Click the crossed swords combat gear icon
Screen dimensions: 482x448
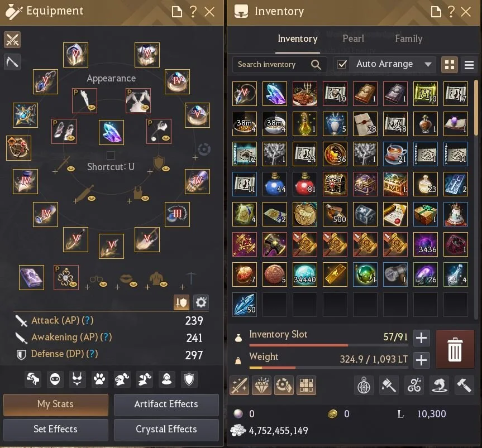point(12,40)
